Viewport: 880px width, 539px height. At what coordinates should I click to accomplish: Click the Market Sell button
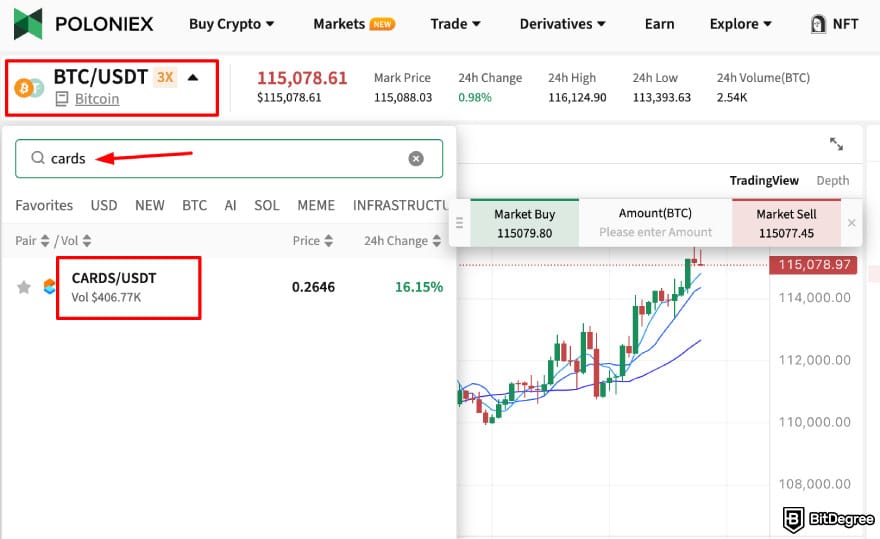786,223
